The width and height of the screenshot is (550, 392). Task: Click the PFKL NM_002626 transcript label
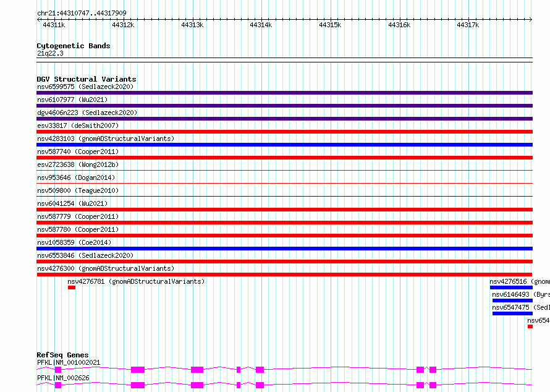click(63, 378)
